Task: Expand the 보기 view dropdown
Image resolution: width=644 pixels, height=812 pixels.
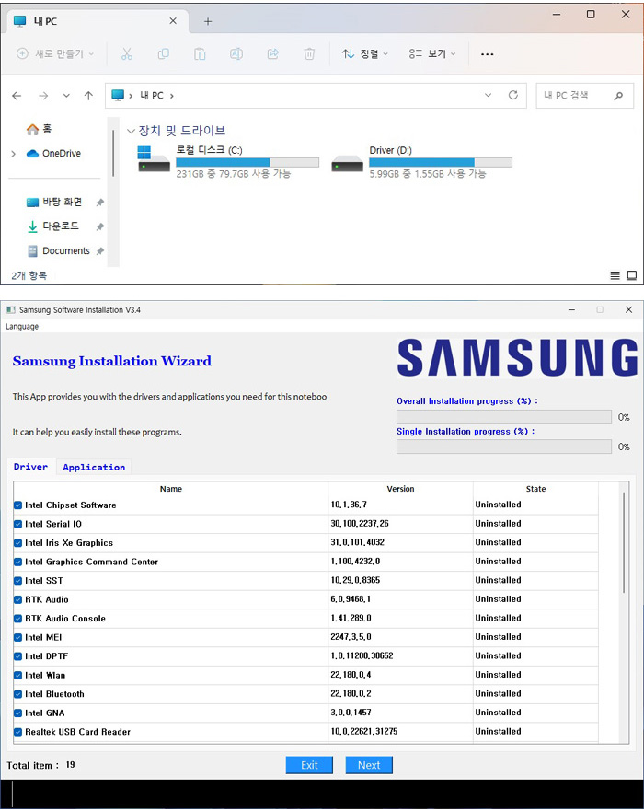Action: pyautogui.click(x=432, y=54)
